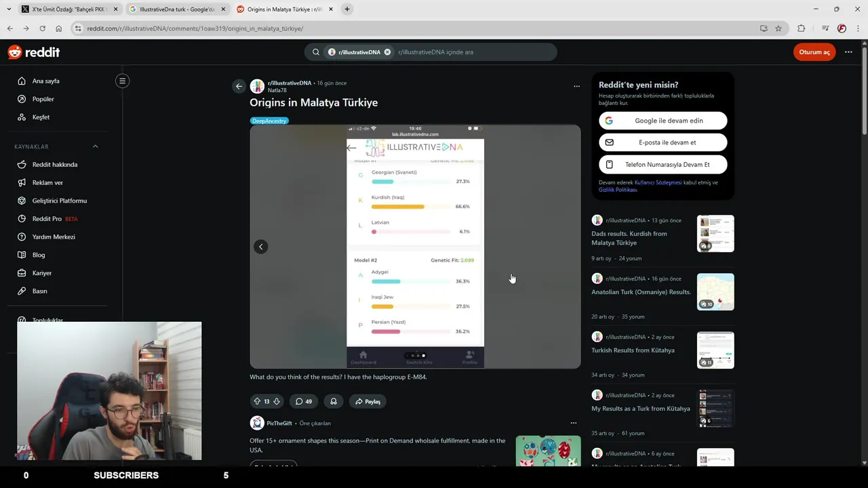The height and width of the screenshot is (488, 868).
Task: Open My Results as a Turk post
Action: (x=641, y=409)
